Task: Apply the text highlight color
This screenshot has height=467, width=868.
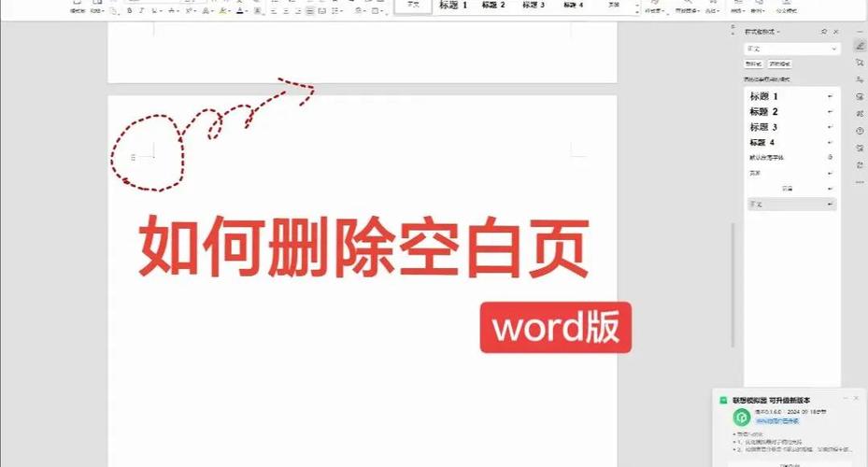Action: 222,10
